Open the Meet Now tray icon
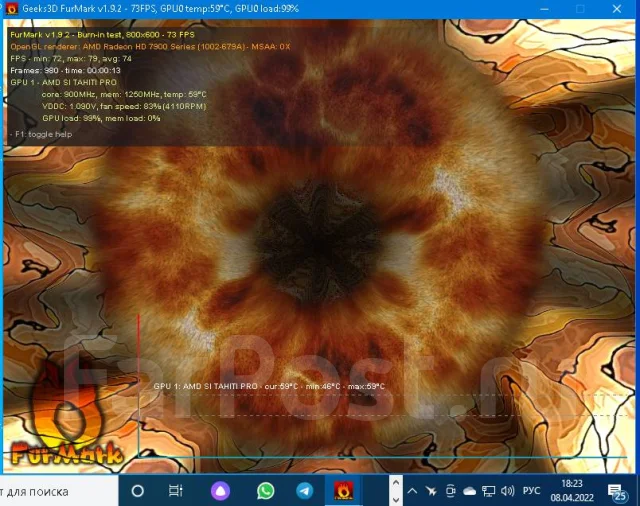The width and height of the screenshot is (640, 506). 450,491
